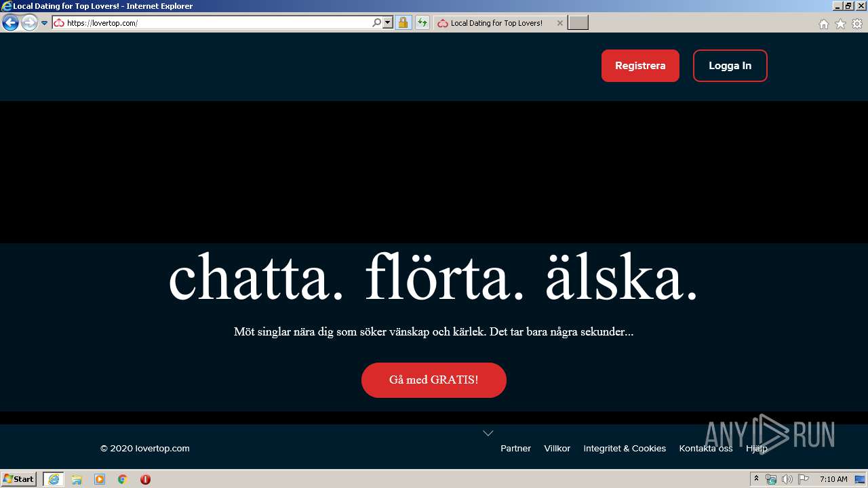Open Action Center flag icon
Viewport: 868px width, 488px height.
point(803,479)
